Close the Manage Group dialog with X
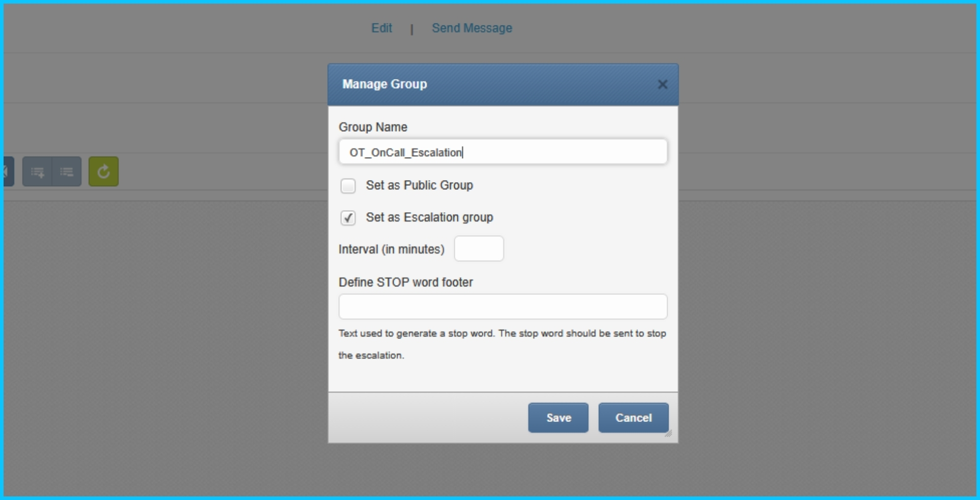The image size is (980, 500). [x=663, y=85]
